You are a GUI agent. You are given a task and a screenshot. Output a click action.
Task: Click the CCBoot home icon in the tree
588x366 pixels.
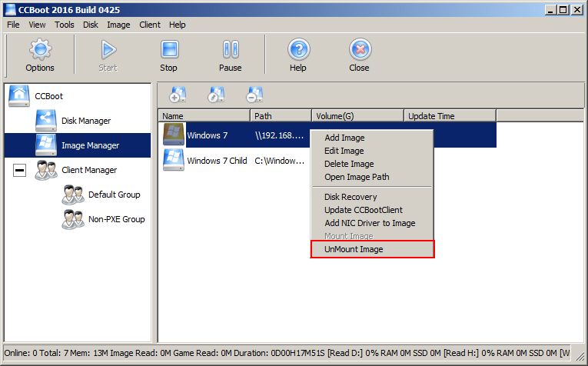(x=19, y=96)
